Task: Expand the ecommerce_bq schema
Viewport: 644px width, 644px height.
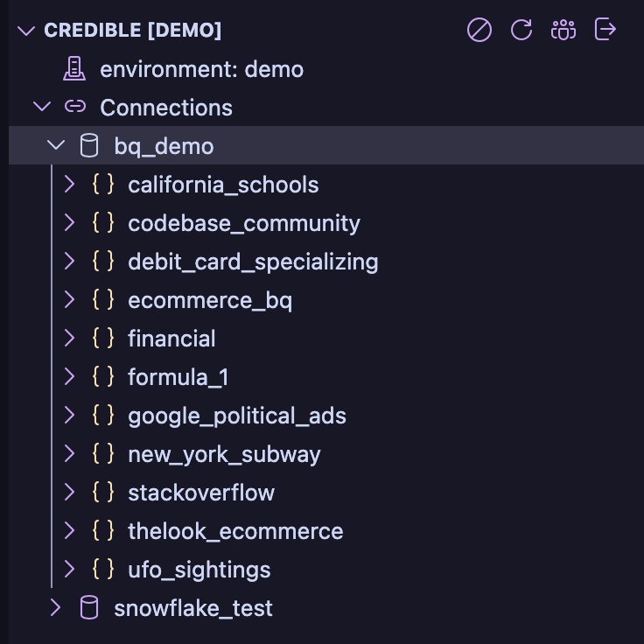Action: (69, 299)
